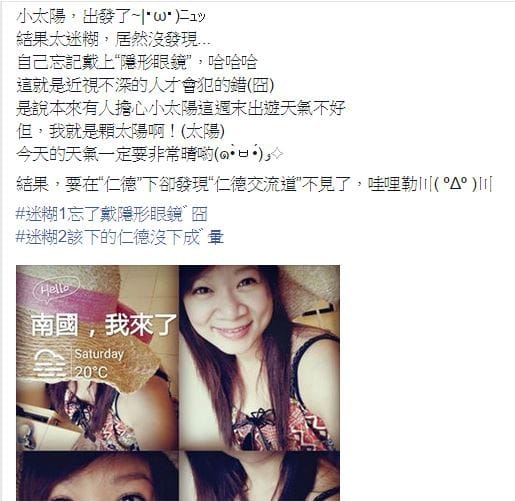Screen dimensions: 515x502
Task: Open the straw hat photo panel
Action: point(97,358)
